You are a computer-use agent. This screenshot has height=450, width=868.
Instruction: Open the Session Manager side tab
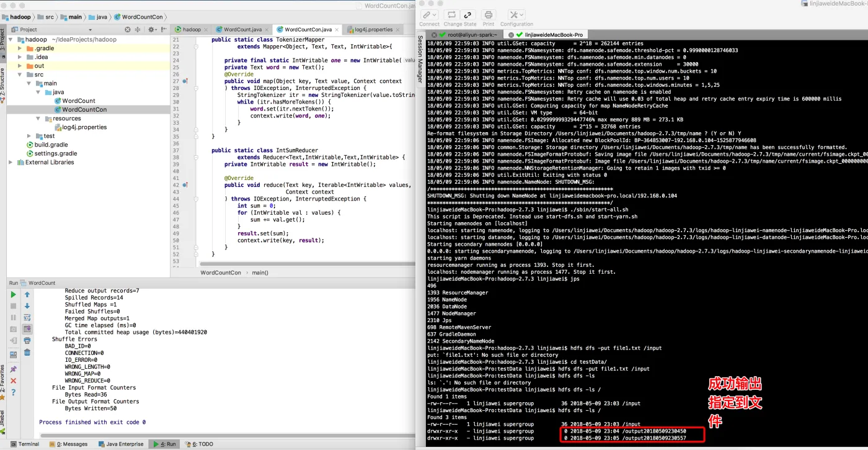420,59
